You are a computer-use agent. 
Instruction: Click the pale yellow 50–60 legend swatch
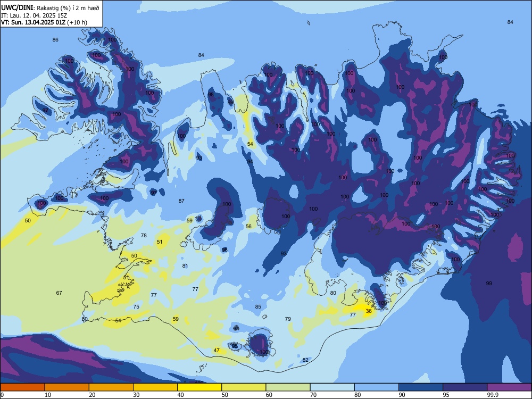pos(244,387)
